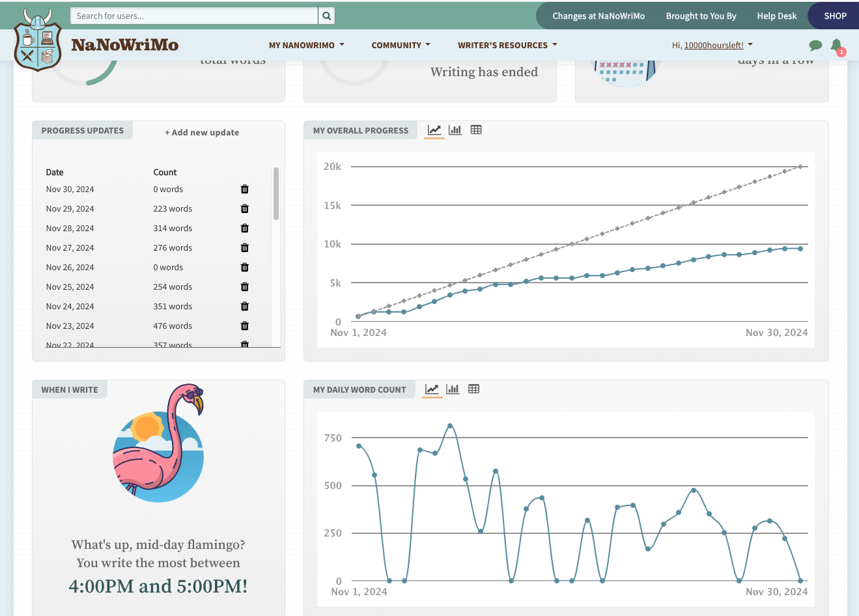The image size is (859, 616).
Task: Delete the Nov 29, 2024 update
Action: coord(245,208)
